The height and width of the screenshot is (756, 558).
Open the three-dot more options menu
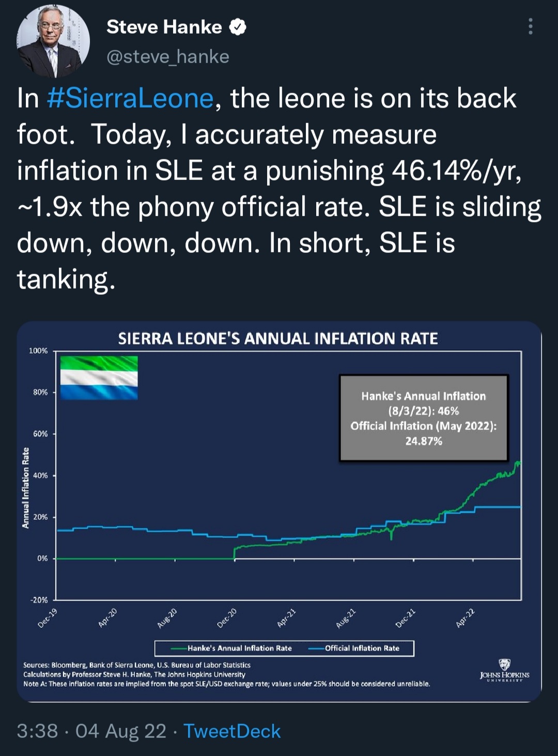coord(530,26)
